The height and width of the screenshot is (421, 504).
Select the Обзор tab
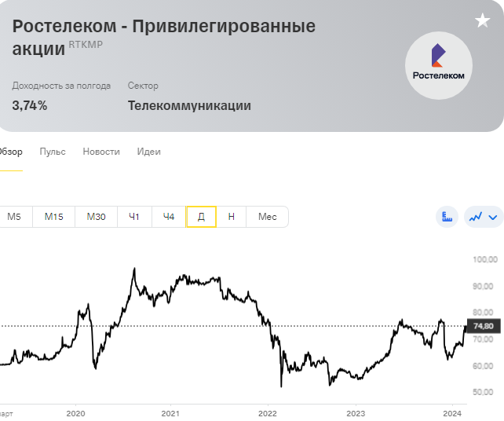[11, 152]
